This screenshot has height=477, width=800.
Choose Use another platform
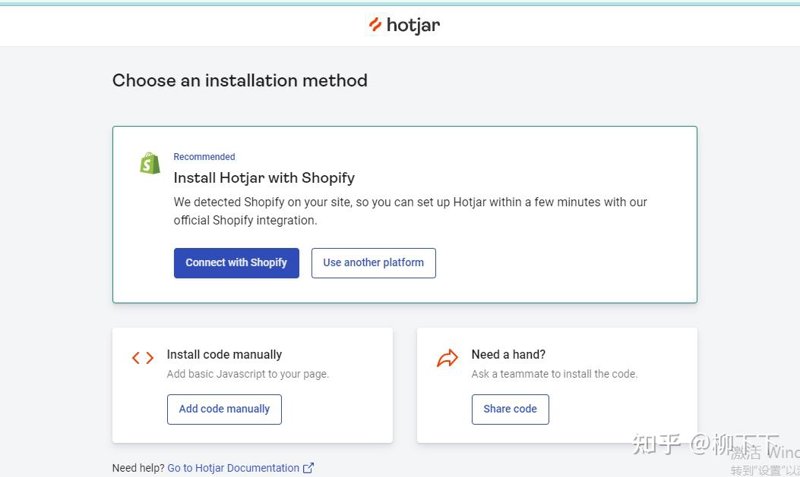point(373,263)
